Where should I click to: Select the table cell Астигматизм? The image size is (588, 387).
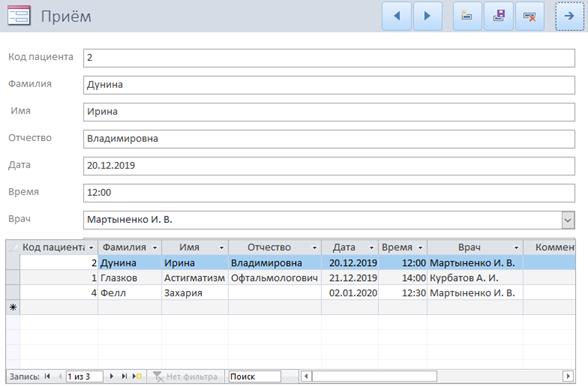[195, 278]
